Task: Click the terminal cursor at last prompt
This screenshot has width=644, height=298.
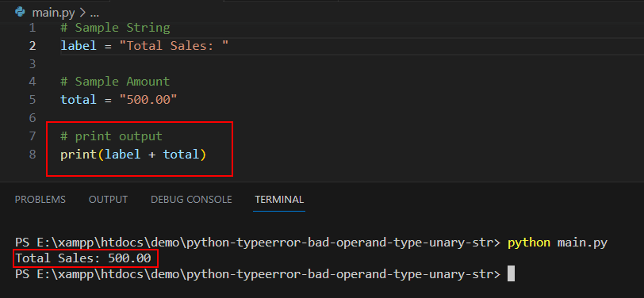Action: coord(511,273)
